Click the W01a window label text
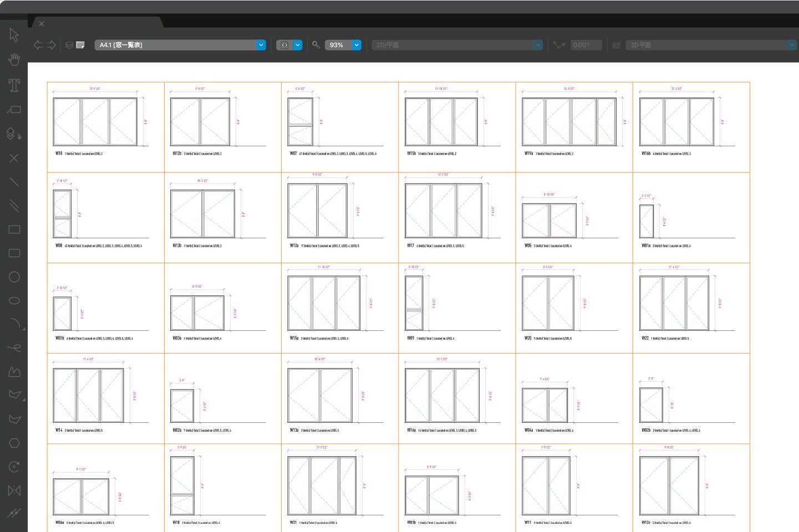Image resolution: width=799 pixels, height=532 pixels. [646, 245]
